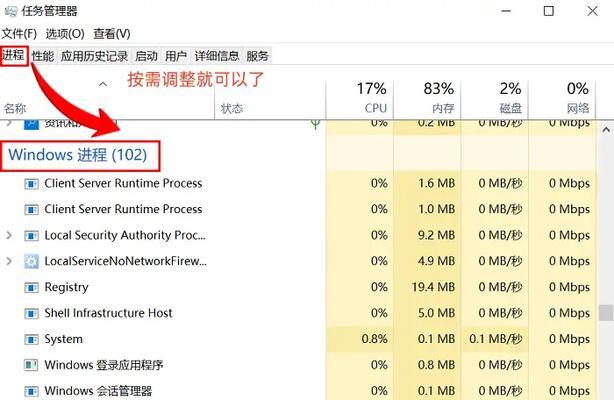Click the first Client Server Runtime Process icon
614x400 pixels.
(x=31, y=184)
